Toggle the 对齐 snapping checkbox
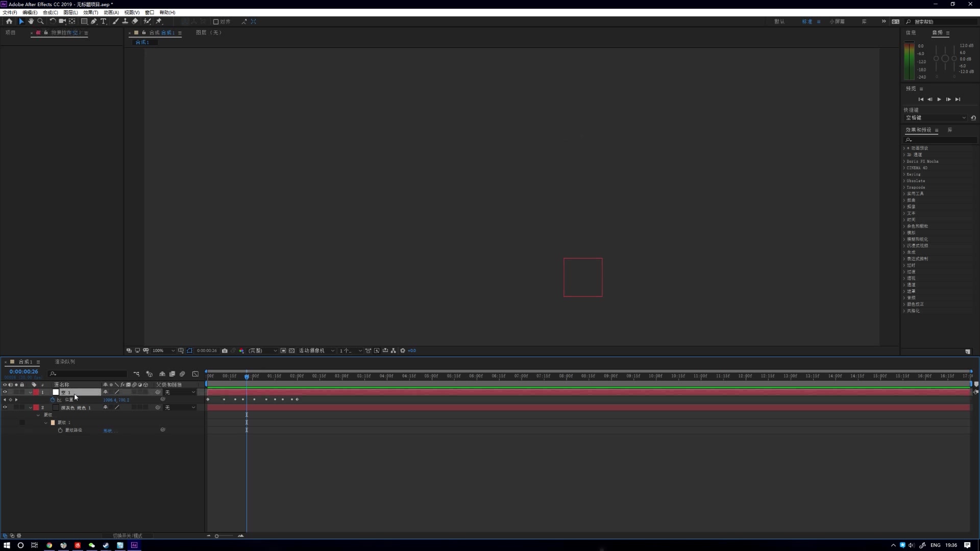This screenshot has width=980, height=551. tap(216, 22)
